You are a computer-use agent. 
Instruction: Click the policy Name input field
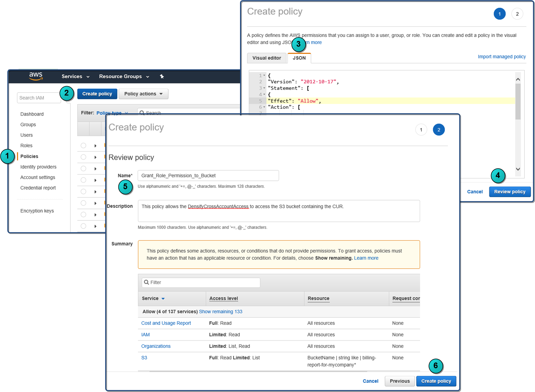pos(208,176)
